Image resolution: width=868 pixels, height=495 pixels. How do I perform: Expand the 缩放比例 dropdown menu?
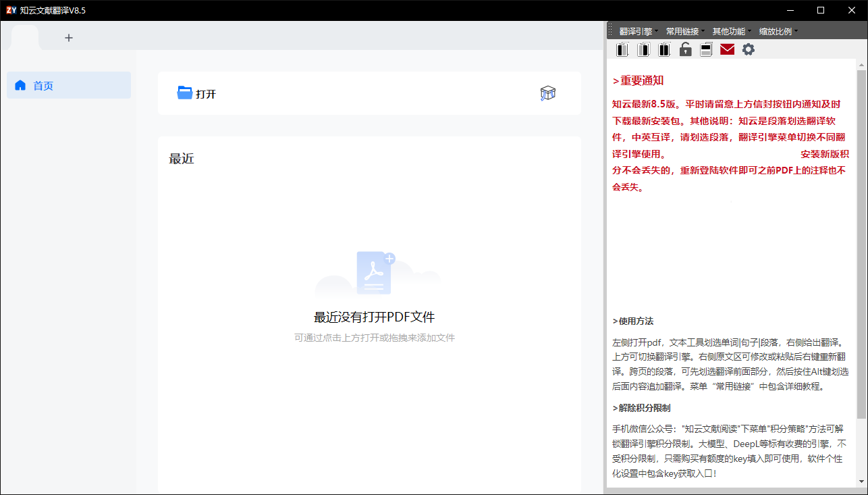click(x=778, y=31)
